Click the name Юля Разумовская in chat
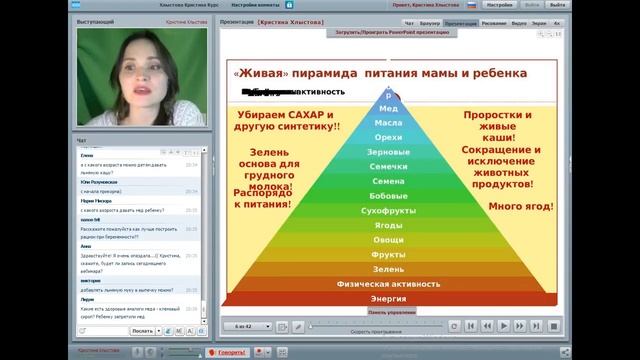640x360 pixels. [99, 182]
